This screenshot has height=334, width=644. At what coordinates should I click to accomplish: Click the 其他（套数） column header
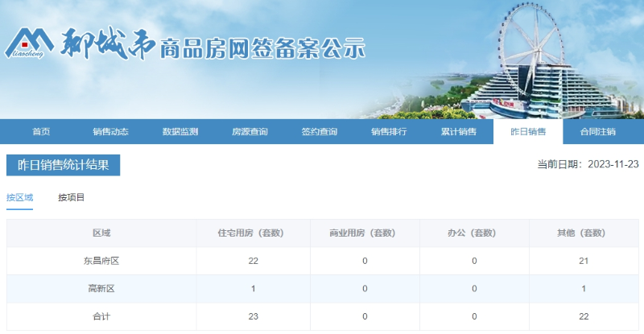[583, 233]
